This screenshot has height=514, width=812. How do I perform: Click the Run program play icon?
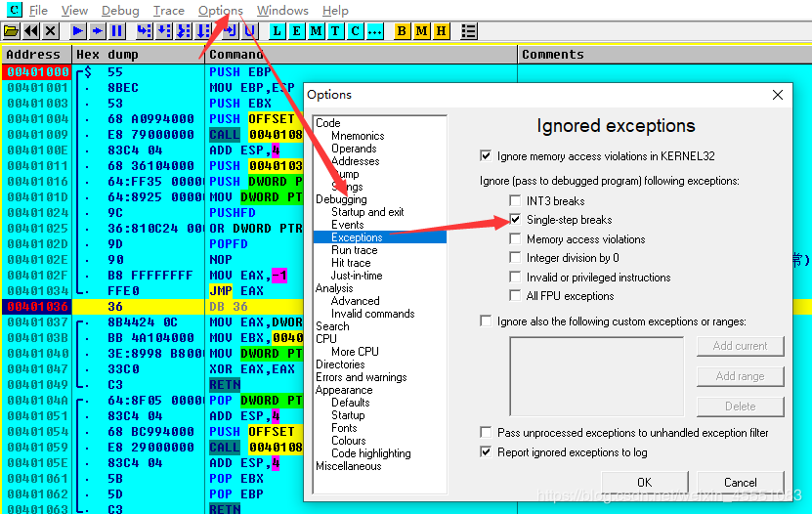[77, 31]
